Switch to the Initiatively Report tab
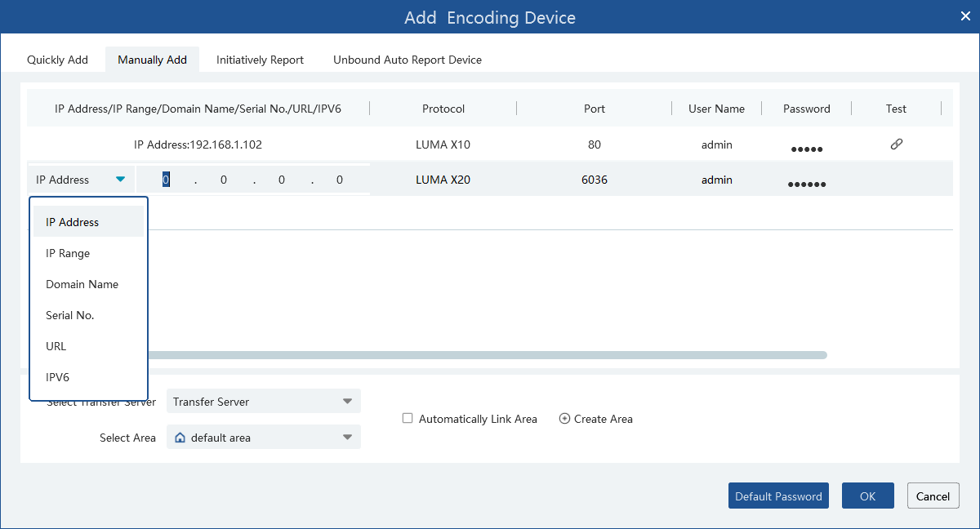Image resolution: width=980 pixels, height=529 pixels. coord(260,60)
